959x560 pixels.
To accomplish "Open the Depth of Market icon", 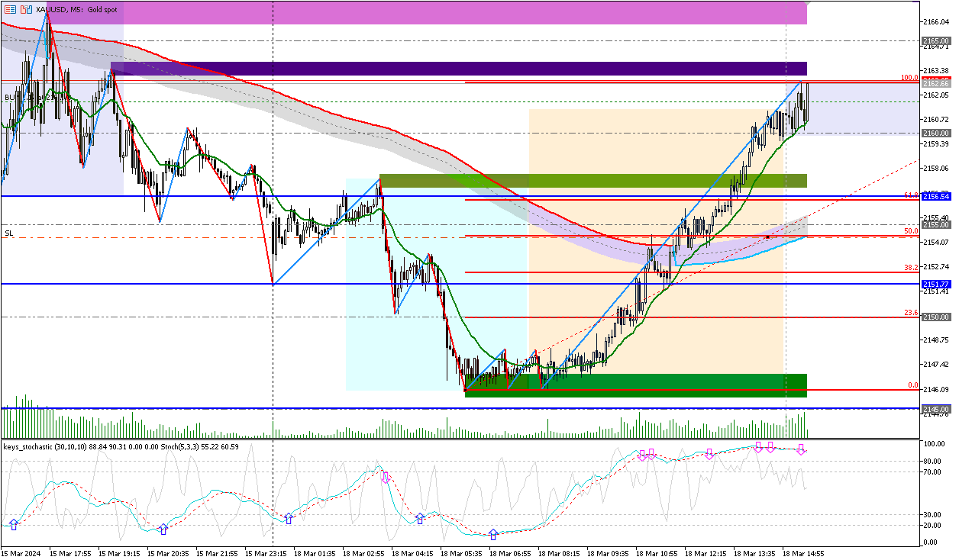I will 26,10.
